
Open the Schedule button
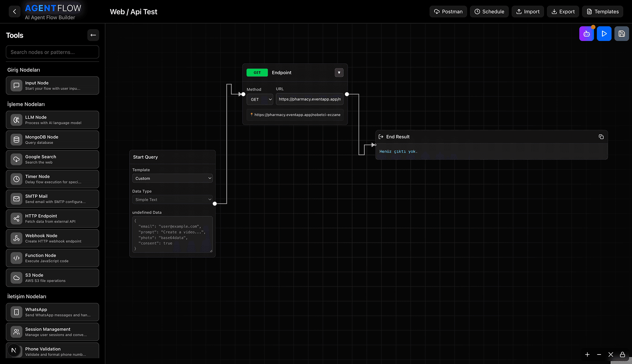489,12
